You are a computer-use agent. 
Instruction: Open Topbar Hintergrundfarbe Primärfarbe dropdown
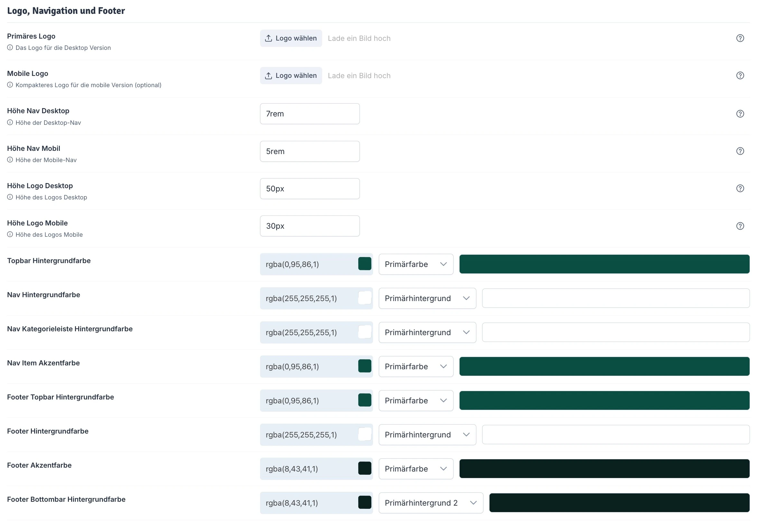(x=416, y=264)
